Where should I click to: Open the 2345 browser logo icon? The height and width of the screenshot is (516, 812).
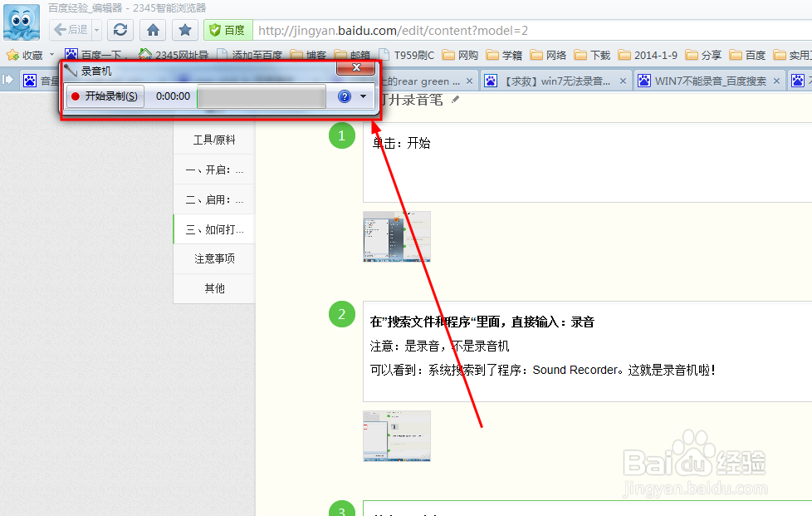(21, 22)
